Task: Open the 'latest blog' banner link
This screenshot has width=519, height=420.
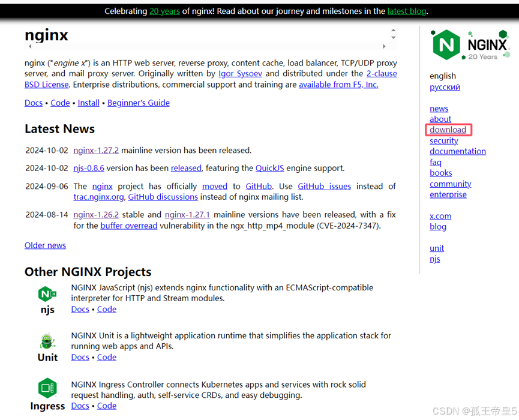Action: pos(406,11)
